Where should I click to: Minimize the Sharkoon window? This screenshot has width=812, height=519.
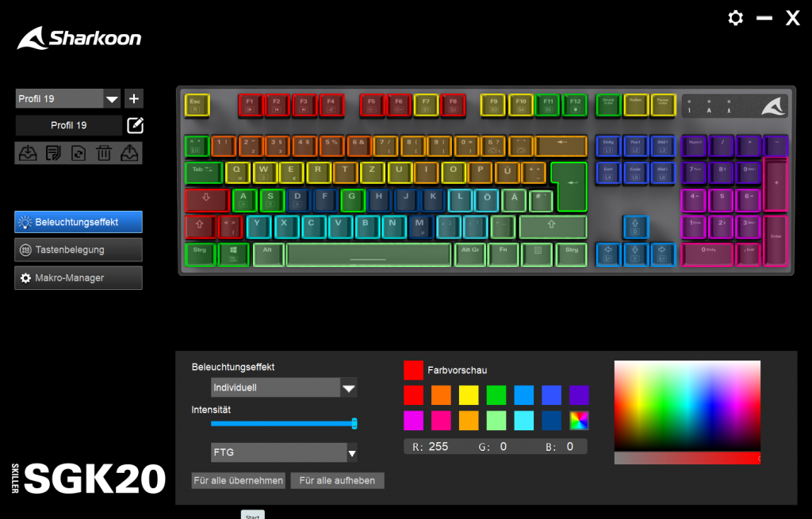764,18
